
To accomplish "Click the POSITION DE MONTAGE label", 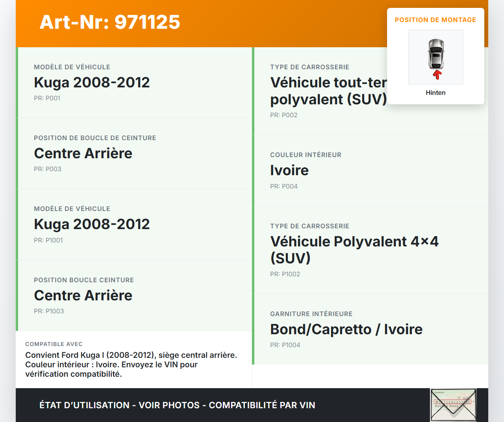I will (x=435, y=20).
